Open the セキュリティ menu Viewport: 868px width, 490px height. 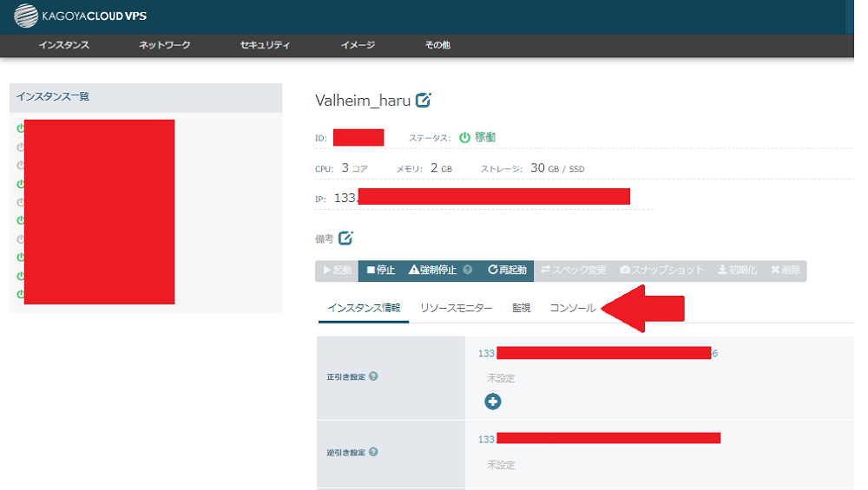pos(265,45)
